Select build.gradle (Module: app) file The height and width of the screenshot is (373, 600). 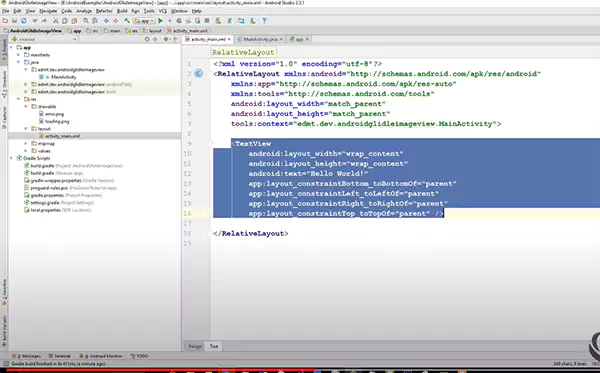click(x=54, y=173)
